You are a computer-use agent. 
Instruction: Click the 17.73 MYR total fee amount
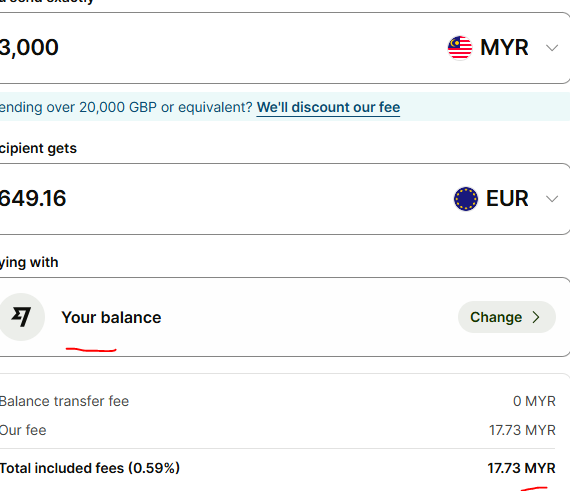coord(521,468)
